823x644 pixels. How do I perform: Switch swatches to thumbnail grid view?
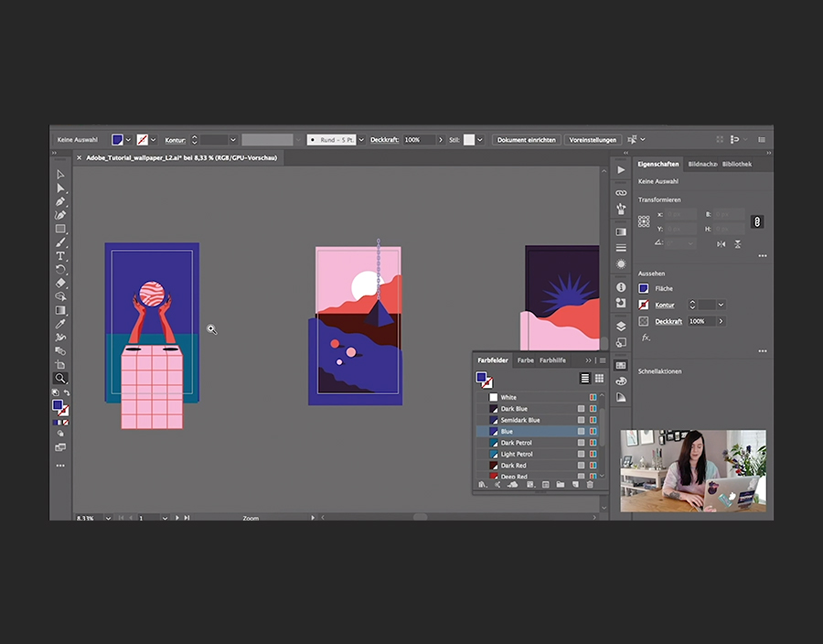[599, 378]
